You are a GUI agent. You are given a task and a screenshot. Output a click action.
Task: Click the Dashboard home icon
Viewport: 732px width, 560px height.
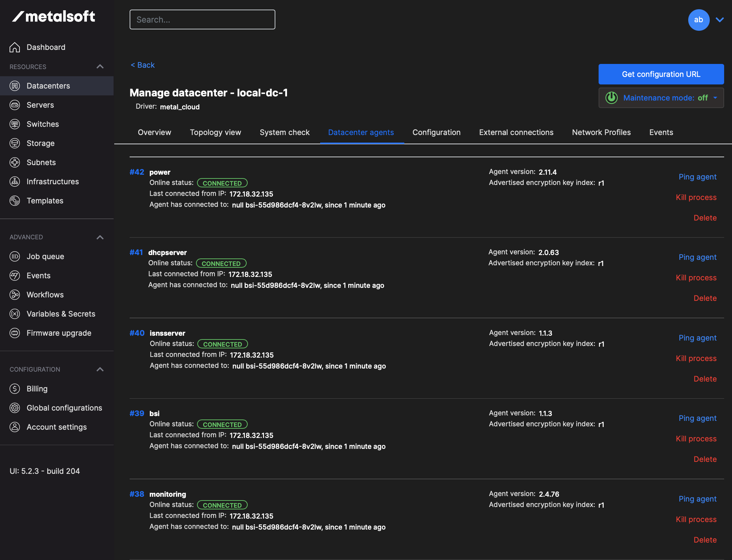(15, 47)
